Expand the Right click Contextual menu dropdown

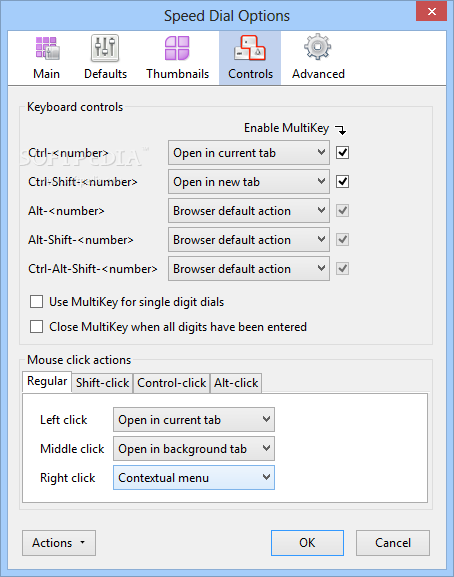click(194, 478)
